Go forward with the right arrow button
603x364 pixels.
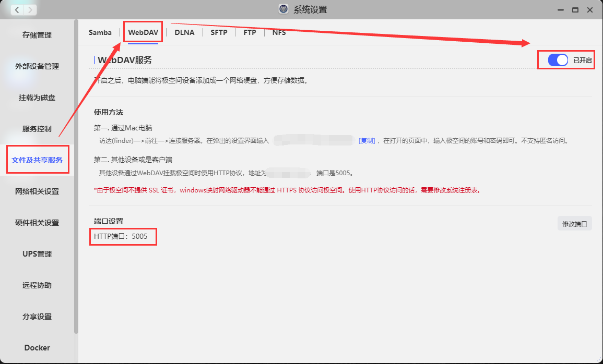point(30,9)
